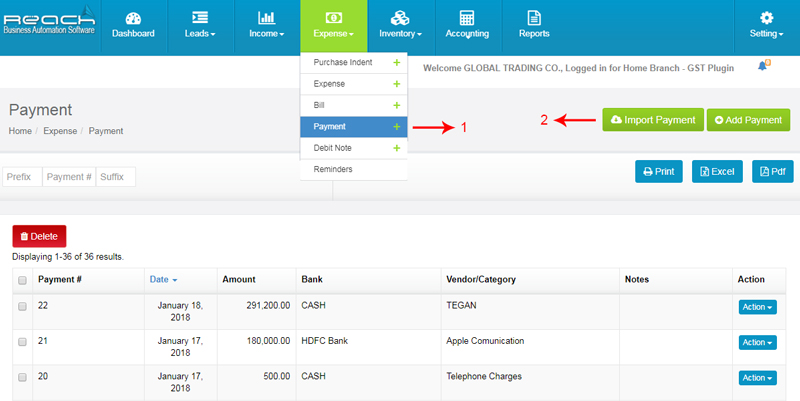The height and width of the screenshot is (401, 800).
Task: Open Accounting calculator icon
Action: [467, 17]
